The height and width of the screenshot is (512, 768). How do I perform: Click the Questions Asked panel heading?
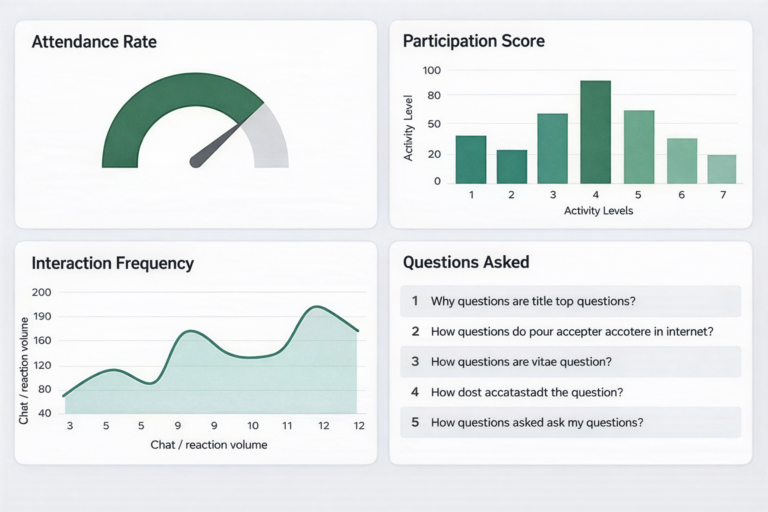pos(466,262)
